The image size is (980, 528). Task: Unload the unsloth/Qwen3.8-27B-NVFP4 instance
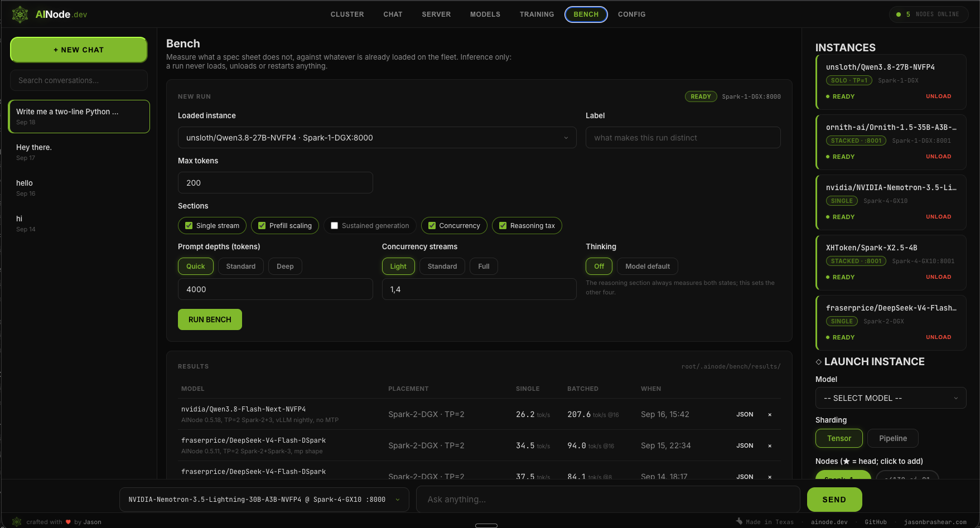coord(939,96)
